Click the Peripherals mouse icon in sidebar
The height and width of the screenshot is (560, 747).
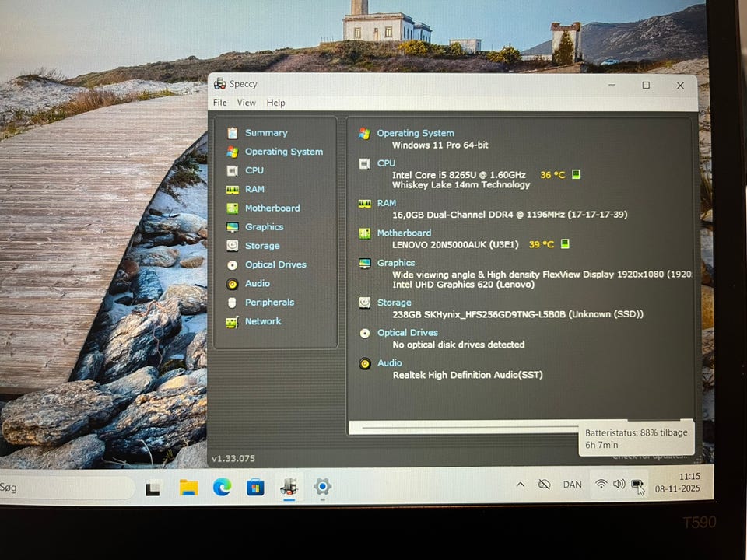pos(232,303)
